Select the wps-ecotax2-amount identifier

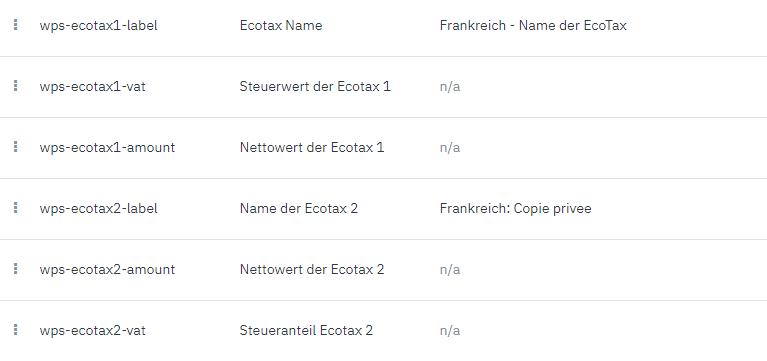tap(107, 270)
